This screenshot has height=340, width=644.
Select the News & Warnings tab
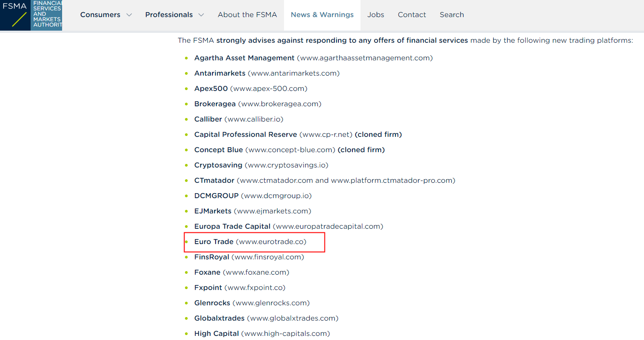(322, 15)
